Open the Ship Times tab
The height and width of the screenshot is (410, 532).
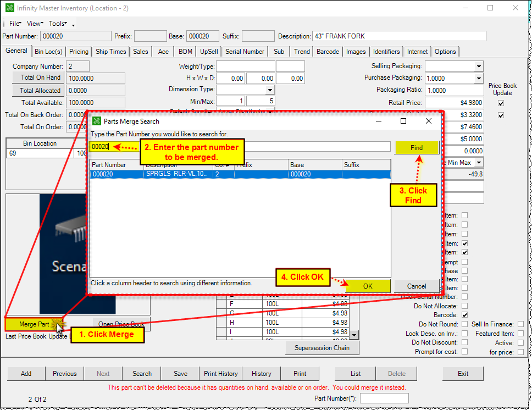tap(110, 52)
